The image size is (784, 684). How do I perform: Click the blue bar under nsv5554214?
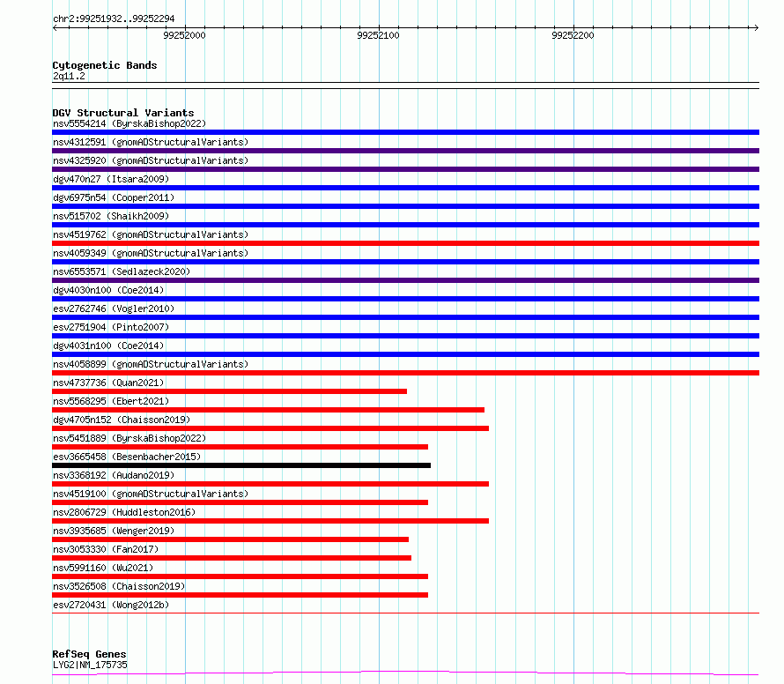tap(405, 132)
